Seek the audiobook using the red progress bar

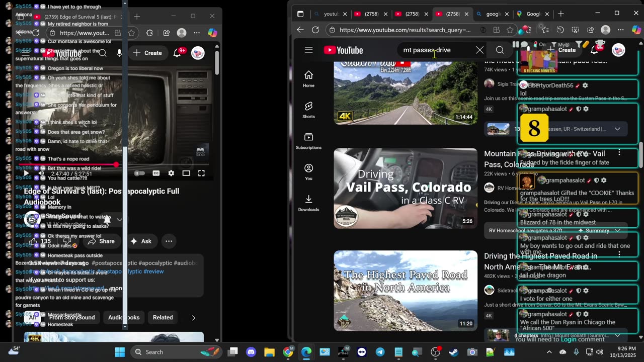pyautogui.click(x=115, y=164)
